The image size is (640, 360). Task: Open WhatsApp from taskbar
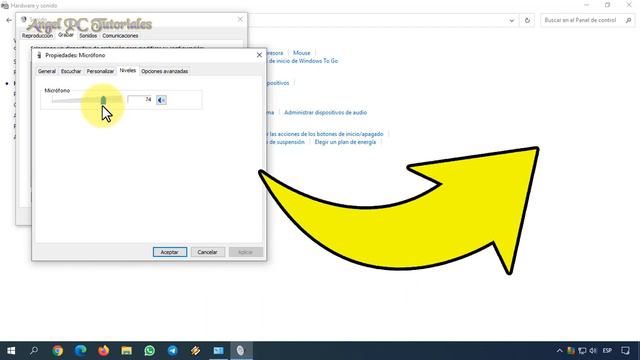[x=149, y=351]
